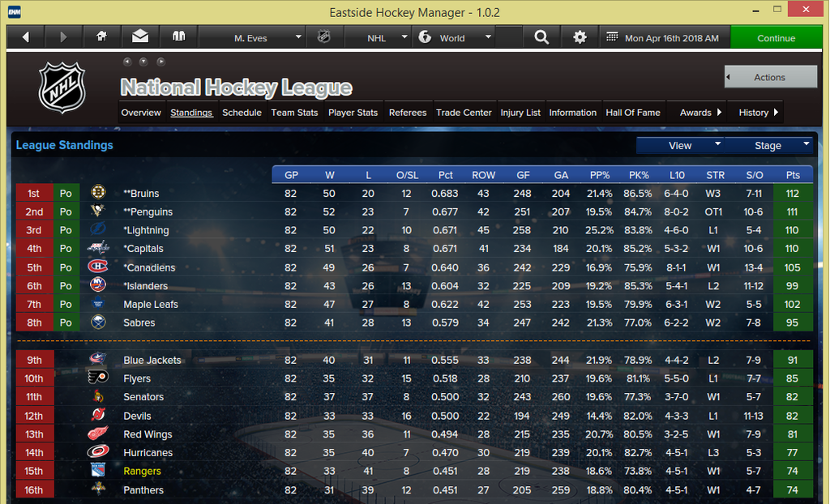Click the Sabres team logo
This screenshot has width=830, height=504.
pos(98,322)
